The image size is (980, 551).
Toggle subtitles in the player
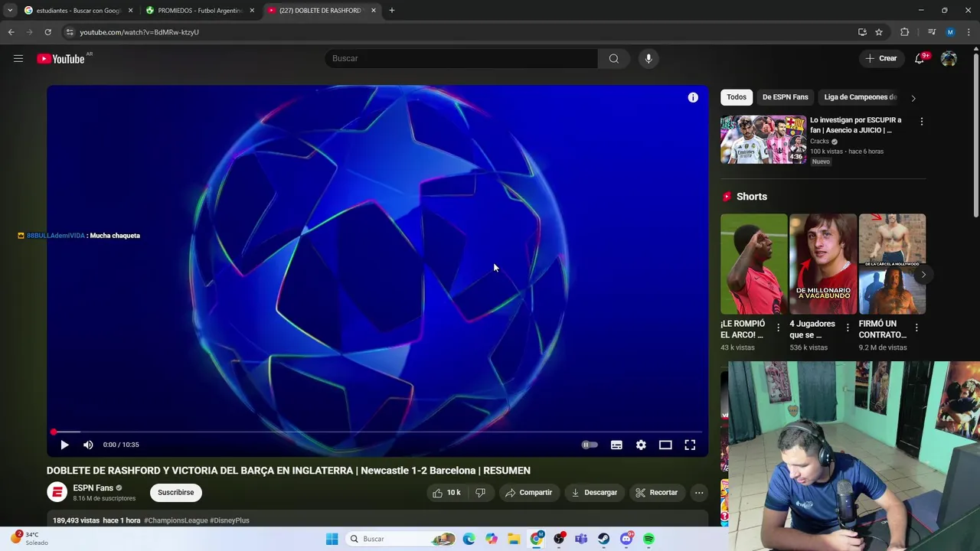click(616, 445)
